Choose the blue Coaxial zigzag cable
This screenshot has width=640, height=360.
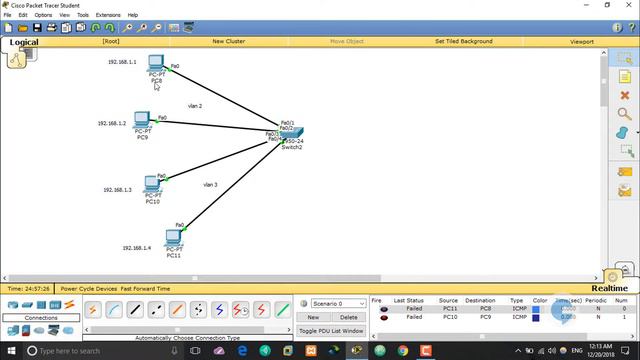pos(220,310)
